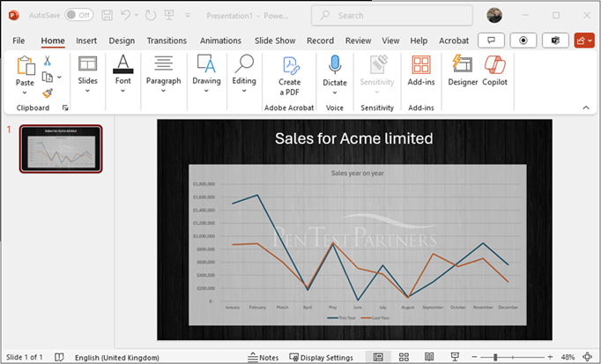Viewport: 601px width, 364px height.
Task: Click the PowerPoint app logo icon
Action: click(x=14, y=15)
